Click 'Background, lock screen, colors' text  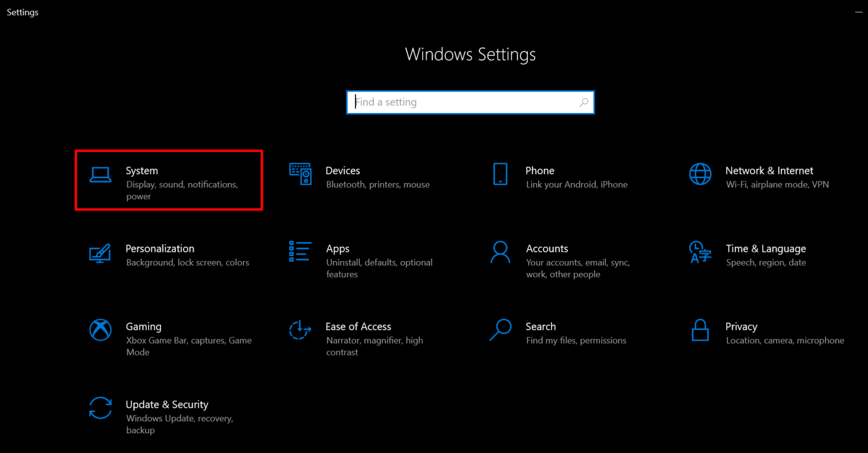[188, 263]
